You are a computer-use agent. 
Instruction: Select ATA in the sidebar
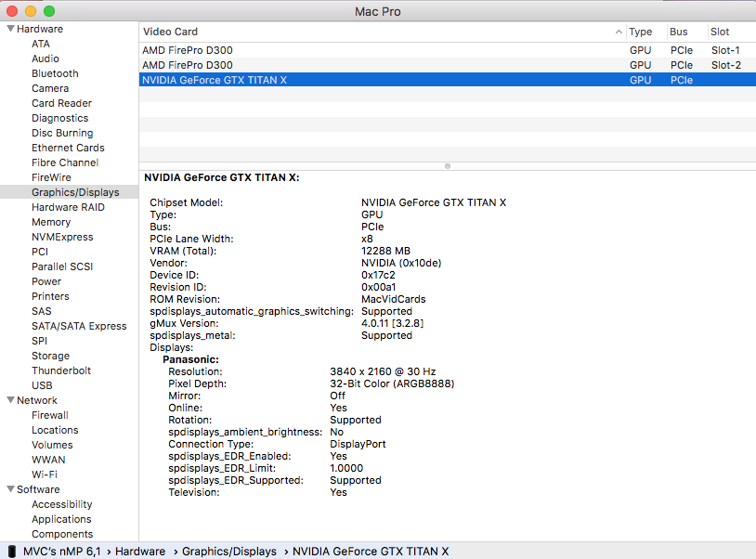tap(41, 44)
